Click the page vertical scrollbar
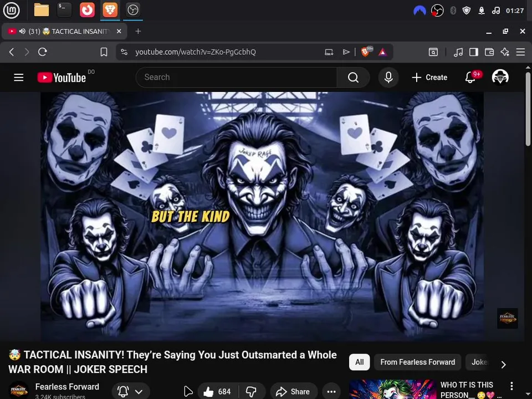The image size is (532, 399). pyautogui.click(x=528, y=109)
